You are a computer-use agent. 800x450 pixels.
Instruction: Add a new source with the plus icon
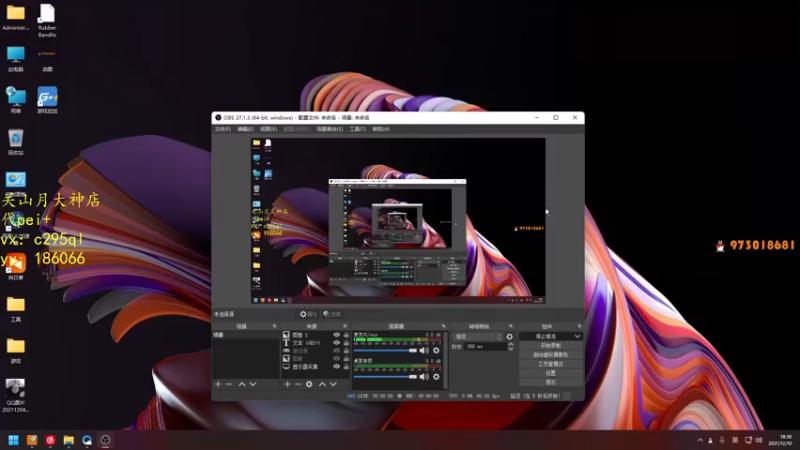287,384
